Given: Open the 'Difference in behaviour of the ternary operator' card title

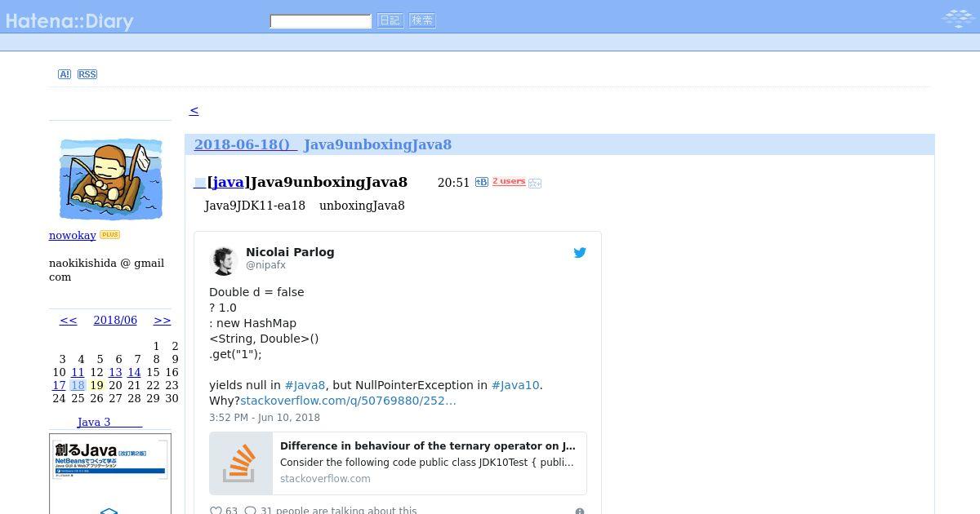Looking at the screenshot, I should 428,446.
